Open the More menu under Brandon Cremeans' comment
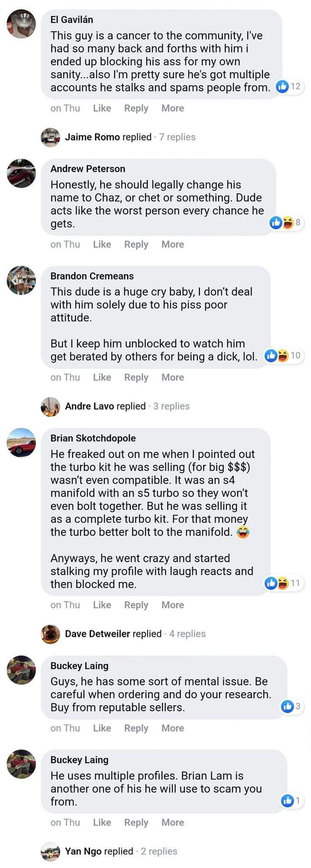The image size is (311, 868). point(173,378)
